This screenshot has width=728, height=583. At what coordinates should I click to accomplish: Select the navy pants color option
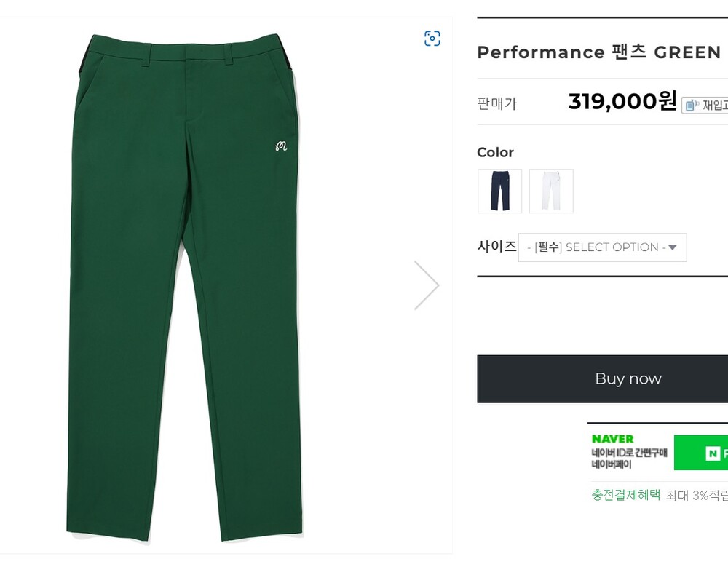(x=499, y=191)
